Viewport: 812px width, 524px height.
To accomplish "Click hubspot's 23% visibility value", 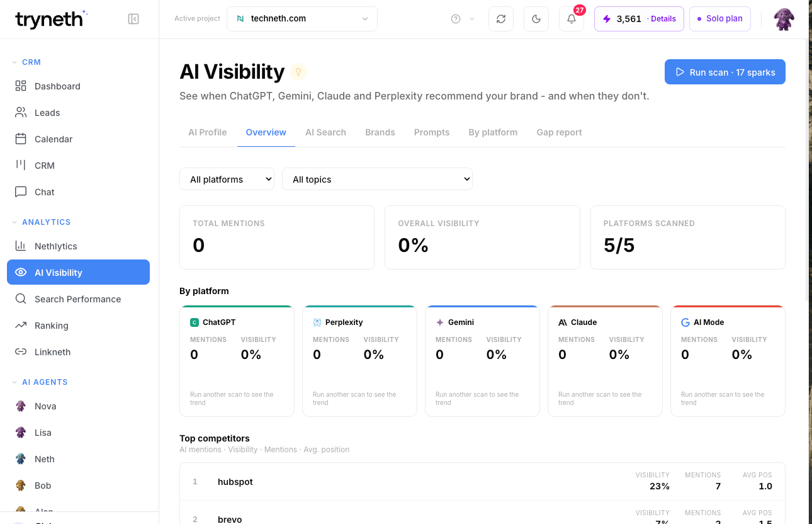I will 660,486.
